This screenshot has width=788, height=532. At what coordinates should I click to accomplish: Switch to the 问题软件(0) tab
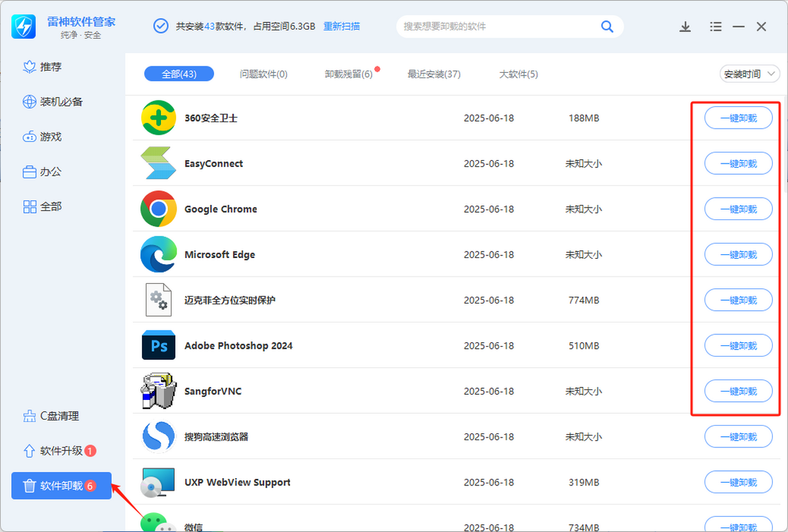coord(264,74)
